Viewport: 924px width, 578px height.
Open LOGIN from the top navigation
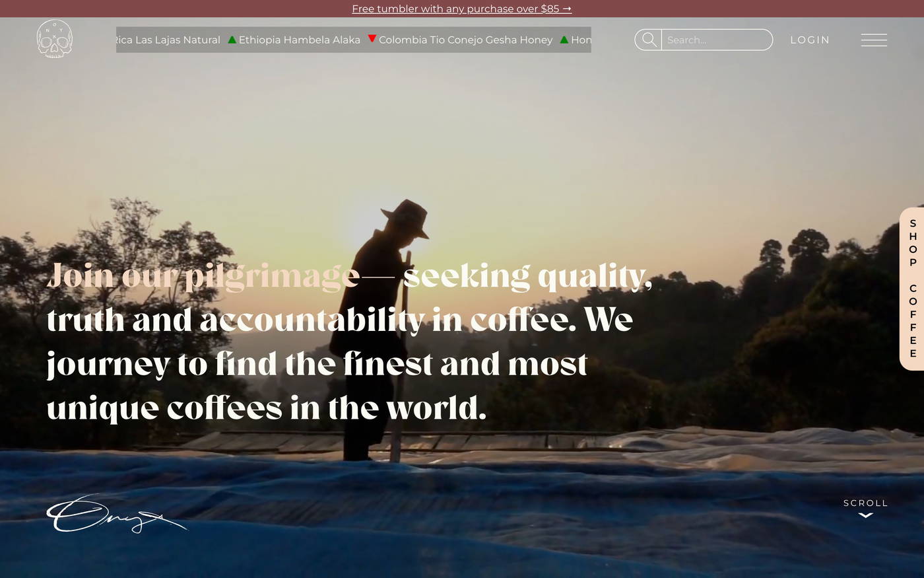pyautogui.click(x=810, y=40)
